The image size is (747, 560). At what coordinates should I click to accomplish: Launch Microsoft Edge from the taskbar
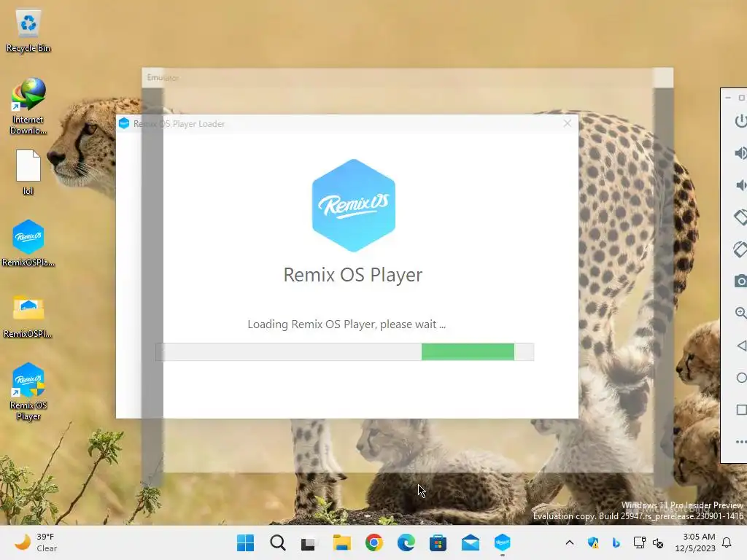pos(406,542)
